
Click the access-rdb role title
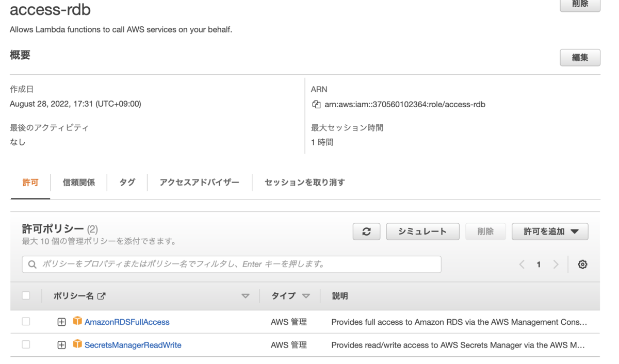click(50, 9)
